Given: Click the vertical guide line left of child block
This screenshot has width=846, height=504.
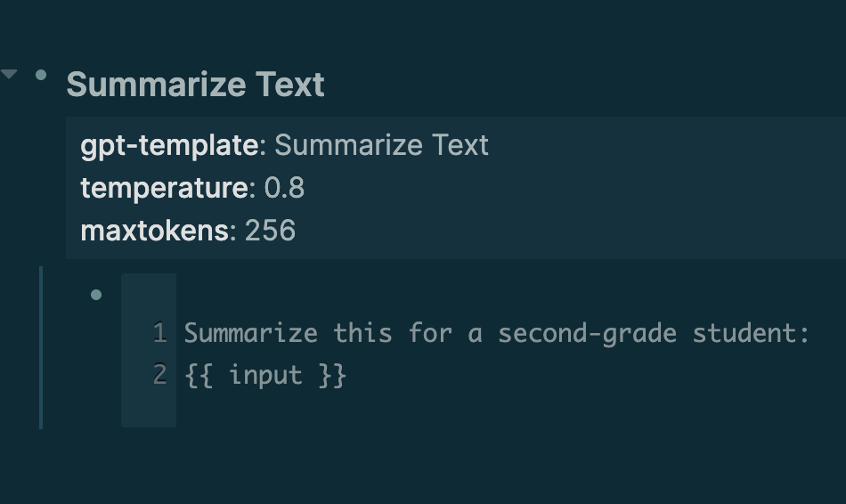Looking at the screenshot, I should pyautogui.click(x=41, y=347).
